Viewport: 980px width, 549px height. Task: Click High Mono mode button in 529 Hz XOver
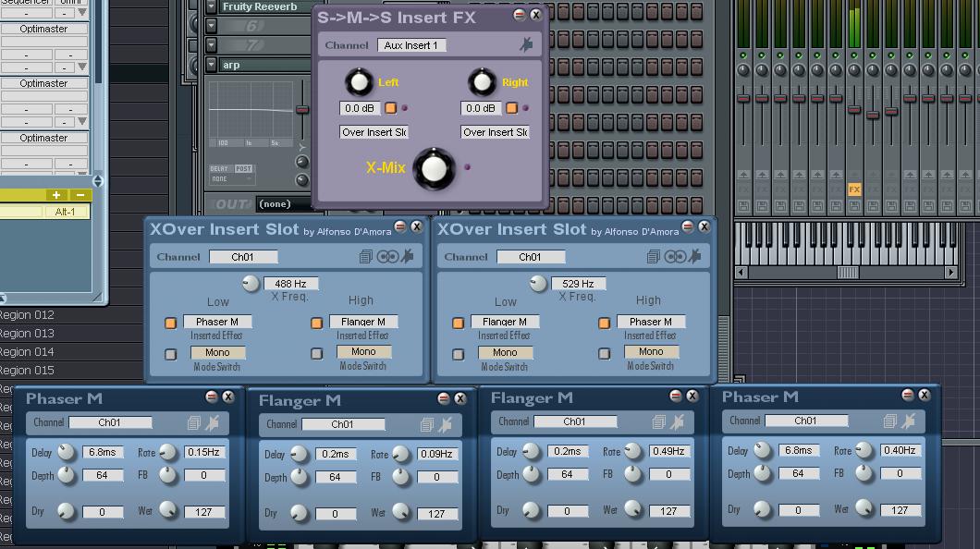[x=651, y=351]
